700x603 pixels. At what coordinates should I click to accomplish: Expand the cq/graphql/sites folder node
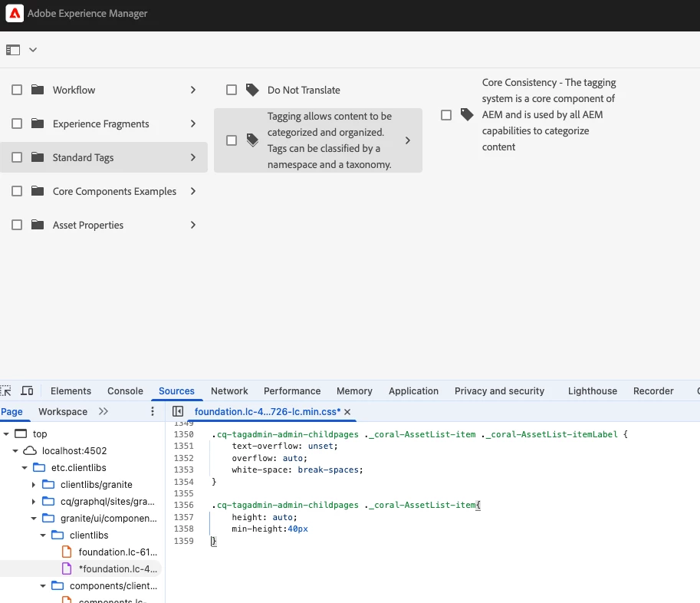pyautogui.click(x=34, y=502)
